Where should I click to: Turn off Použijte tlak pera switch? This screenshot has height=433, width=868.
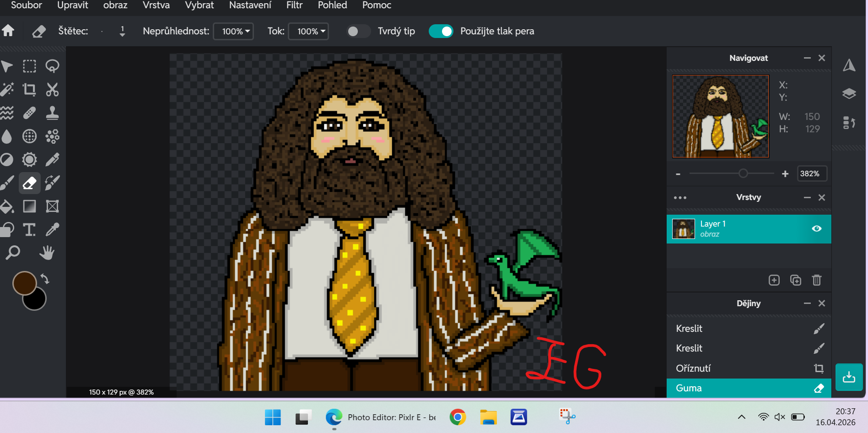click(x=441, y=31)
